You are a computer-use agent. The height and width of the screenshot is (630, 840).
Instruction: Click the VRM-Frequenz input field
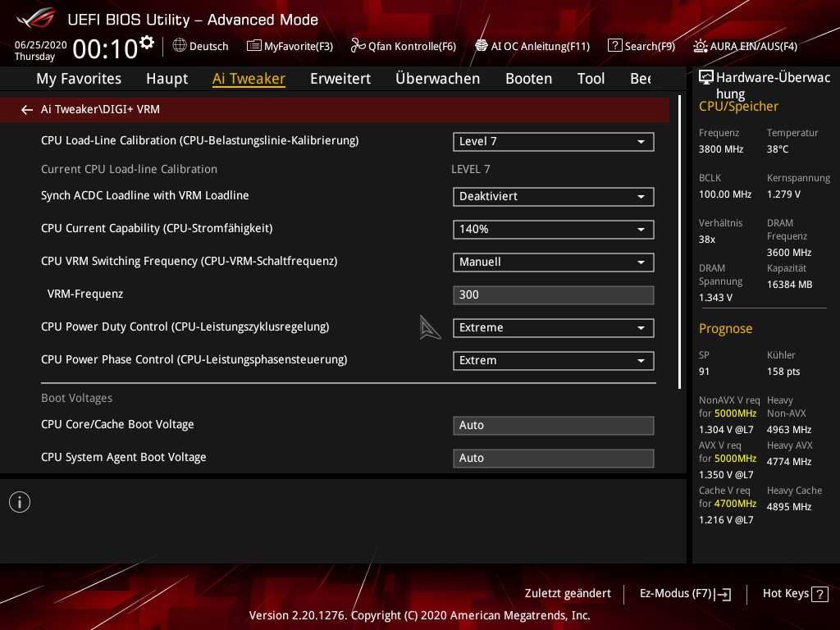coord(554,295)
